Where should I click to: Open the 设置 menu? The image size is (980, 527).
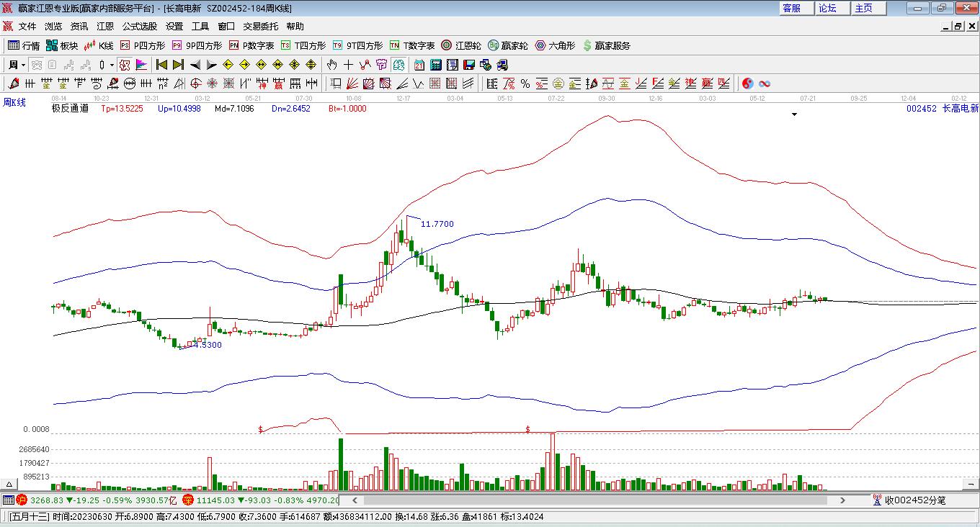tap(174, 27)
